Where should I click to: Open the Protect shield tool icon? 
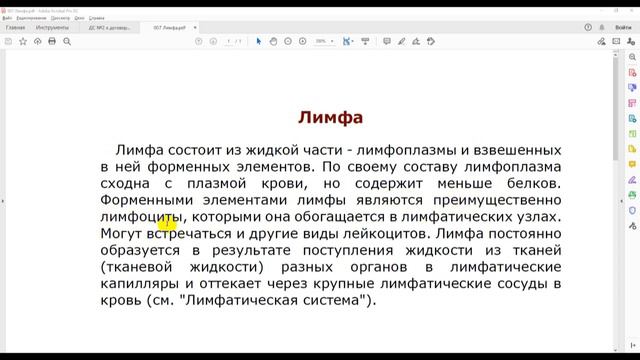click(632, 210)
